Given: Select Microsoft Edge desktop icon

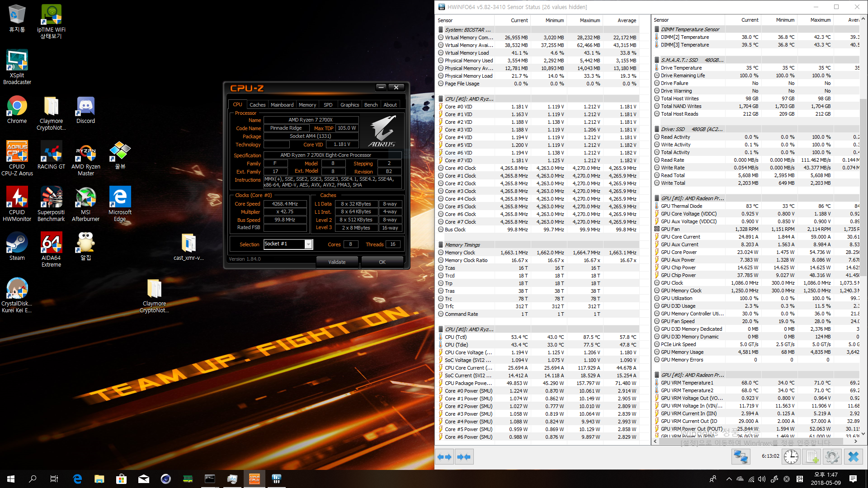Looking at the screenshot, I should pyautogui.click(x=120, y=204).
